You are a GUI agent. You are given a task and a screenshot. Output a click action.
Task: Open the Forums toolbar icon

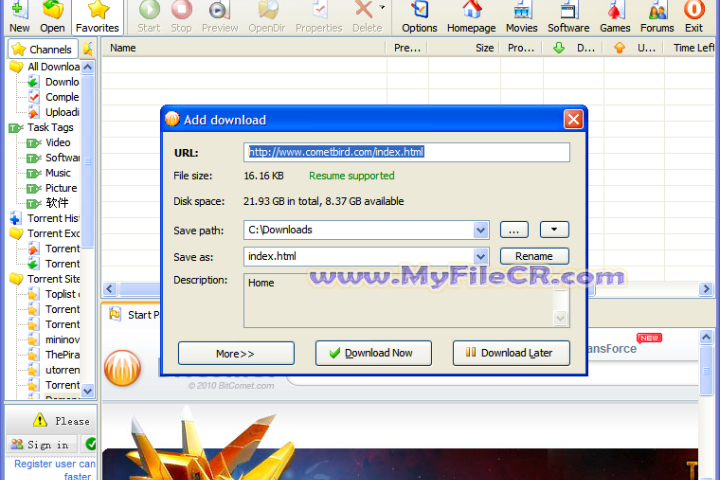(x=657, y=17)
